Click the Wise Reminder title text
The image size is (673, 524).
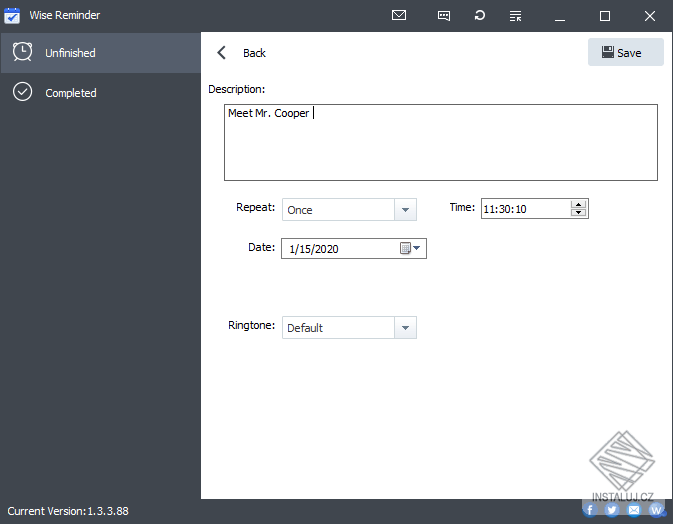65,15
